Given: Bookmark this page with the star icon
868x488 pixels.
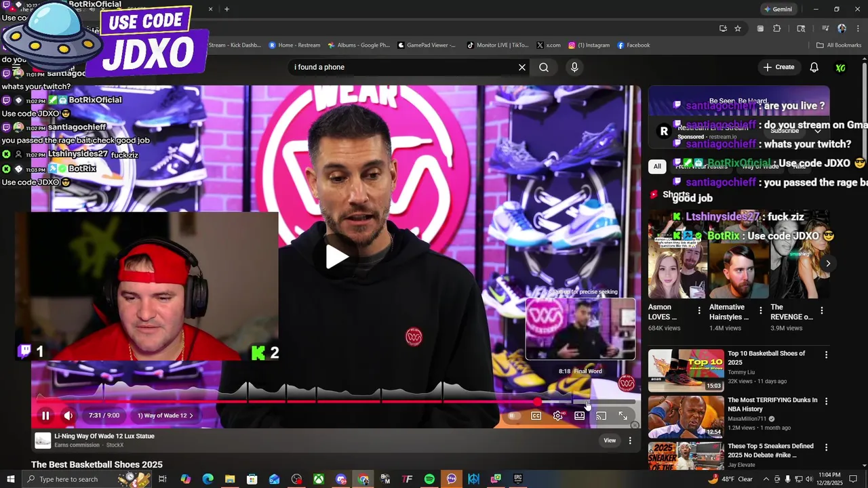Looking at the screenshot, I should pyautogui.click(x=738, y=28).
